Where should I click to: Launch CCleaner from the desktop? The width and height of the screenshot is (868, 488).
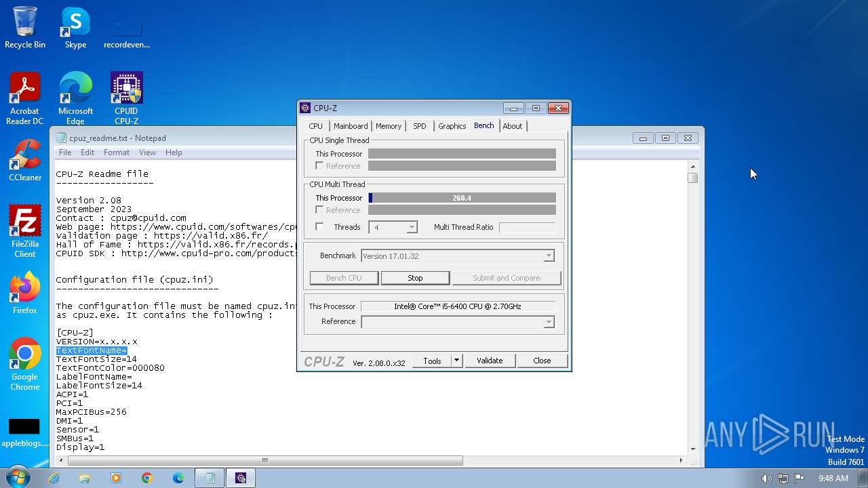coord(25,161)
